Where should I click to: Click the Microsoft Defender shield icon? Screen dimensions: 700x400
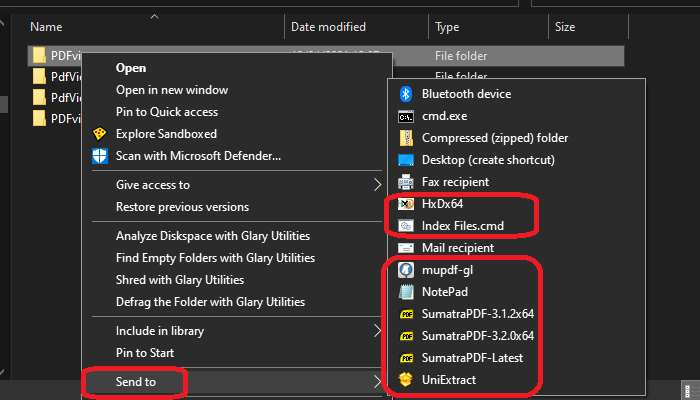click(x=100, y=156)
